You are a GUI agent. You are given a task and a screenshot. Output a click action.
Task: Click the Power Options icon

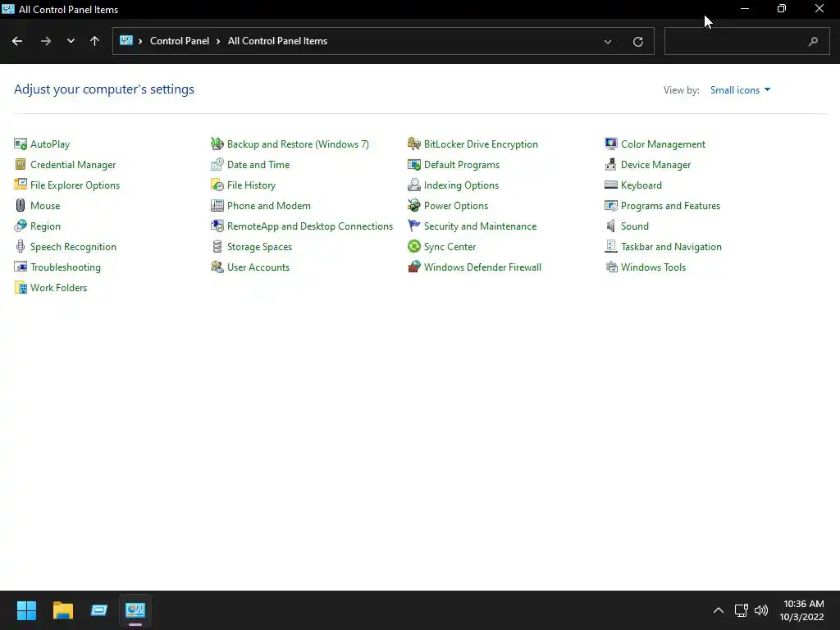(x=414, y=205)
